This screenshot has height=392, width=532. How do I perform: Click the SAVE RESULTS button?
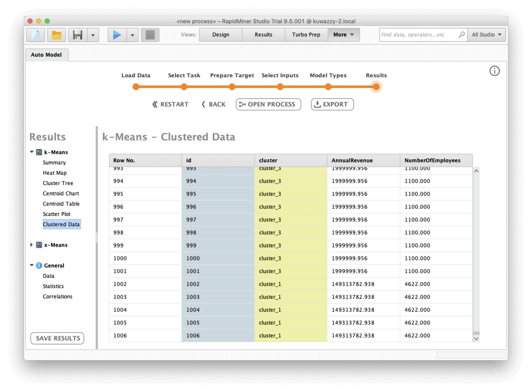(57, 338)
